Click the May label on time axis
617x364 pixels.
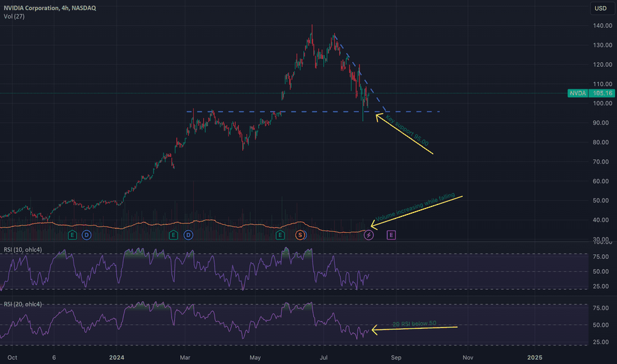[x=255, y=357]
